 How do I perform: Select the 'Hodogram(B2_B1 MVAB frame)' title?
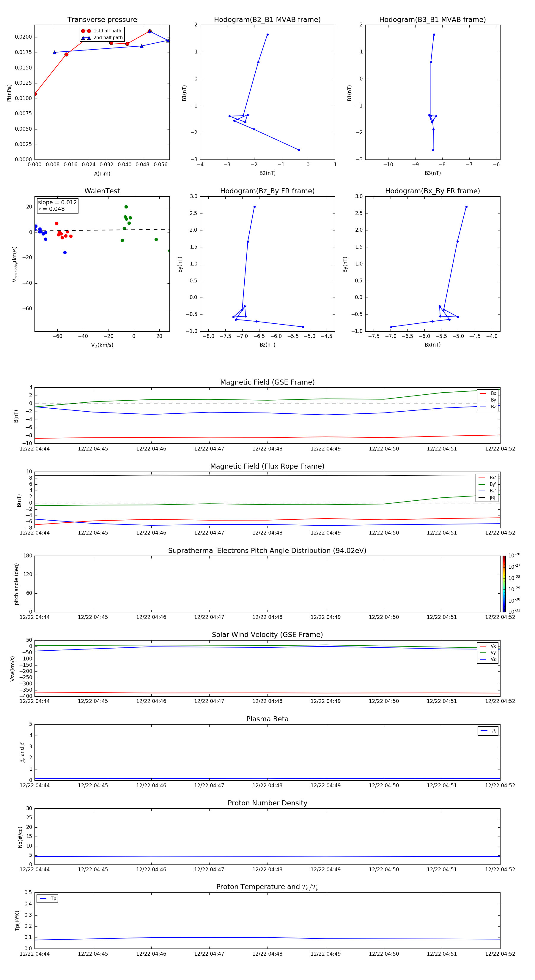click(267, 20)
